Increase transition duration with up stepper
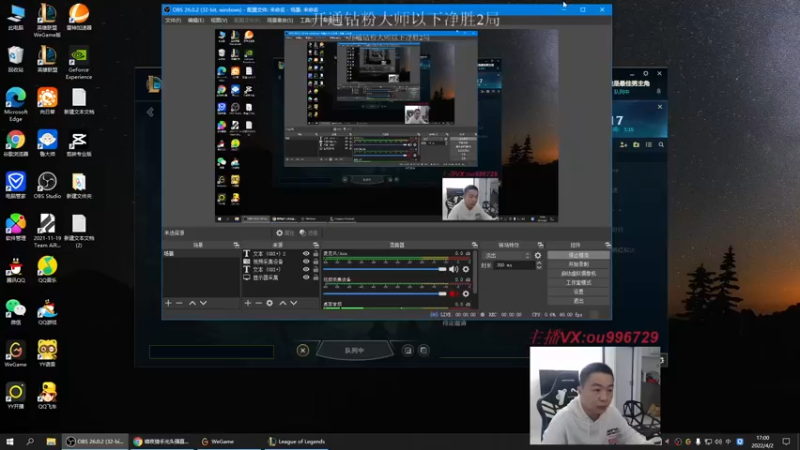Screen dimensions: 800x450 tap(539, 263)
